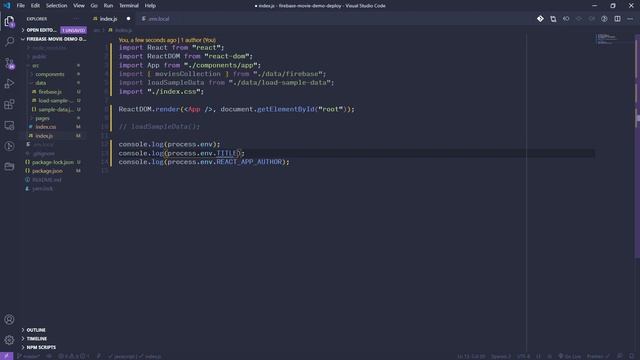640x360 pixels.
Task: Click the git branch in status bar
Action: click(29, 356)
